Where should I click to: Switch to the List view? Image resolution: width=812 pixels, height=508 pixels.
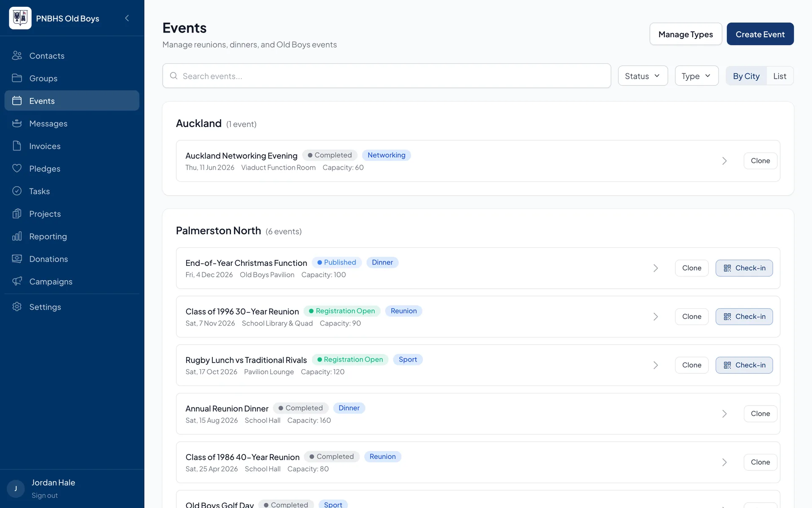[780, 76]
